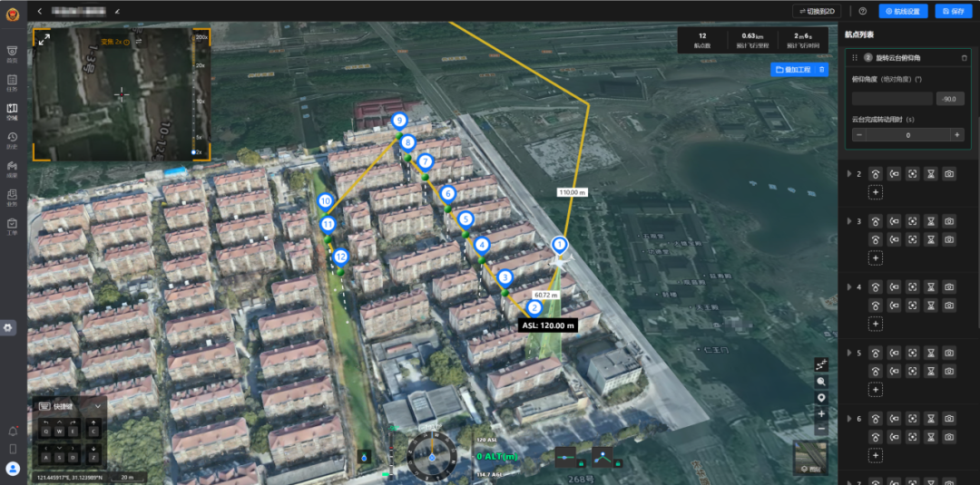Click the settings gear in left sidebar
This screenshot has width=980, height=485.
tap(9, 327)
